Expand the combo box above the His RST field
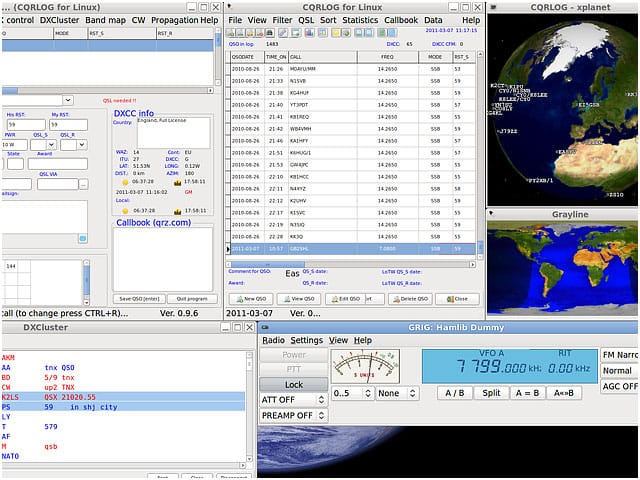Screen dimensions: 640x480 tap(68, 100)
